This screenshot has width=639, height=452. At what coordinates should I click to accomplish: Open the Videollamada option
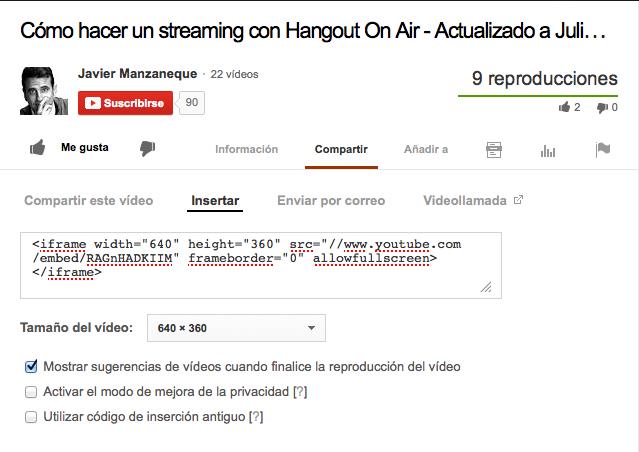tap(465, 201)
